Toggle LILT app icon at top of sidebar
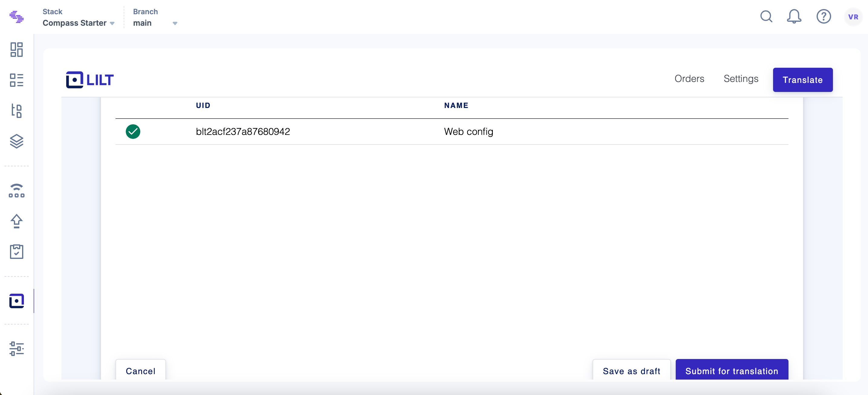 click(17, 301)
